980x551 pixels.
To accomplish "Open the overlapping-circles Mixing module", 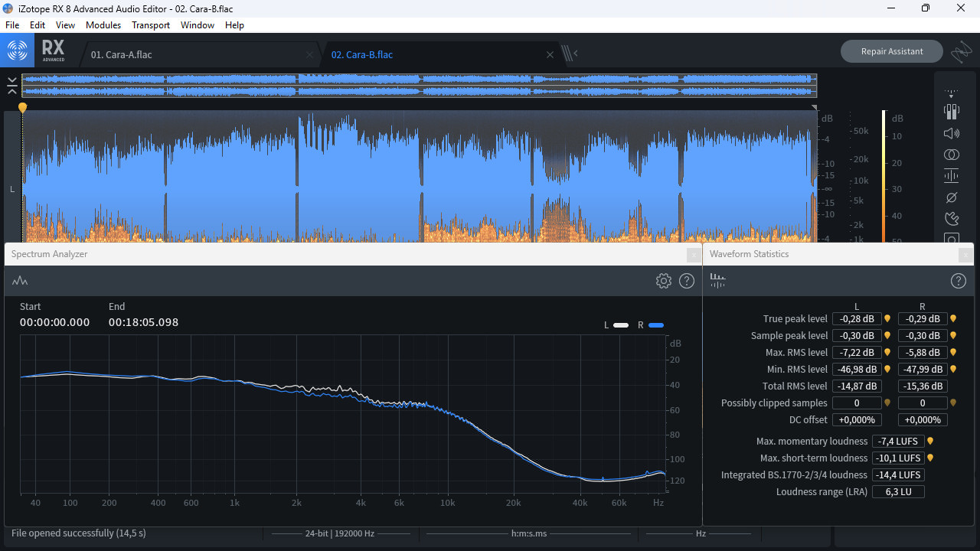I will click(952, 155).
